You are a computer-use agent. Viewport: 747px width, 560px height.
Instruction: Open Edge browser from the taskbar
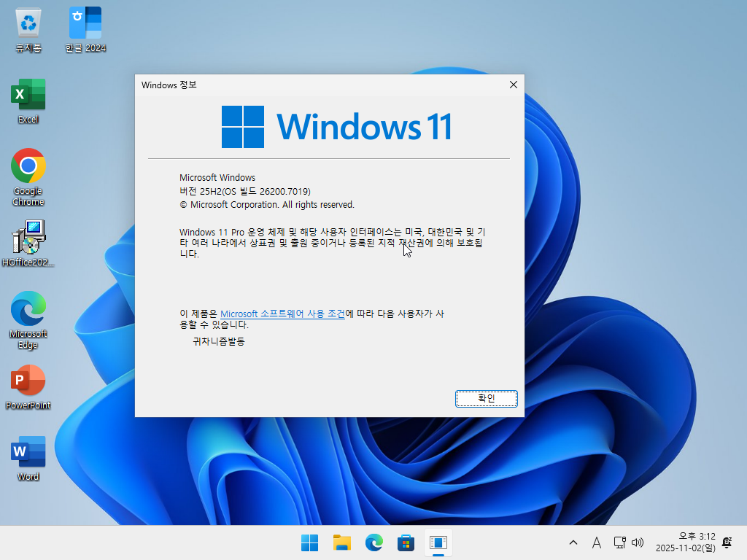[374, 542]
